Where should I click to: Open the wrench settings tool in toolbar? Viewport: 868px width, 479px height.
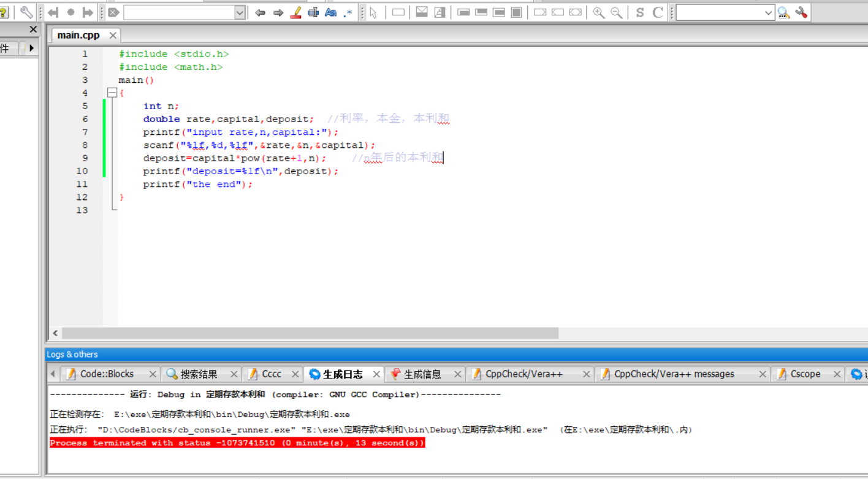pos(26,12)
